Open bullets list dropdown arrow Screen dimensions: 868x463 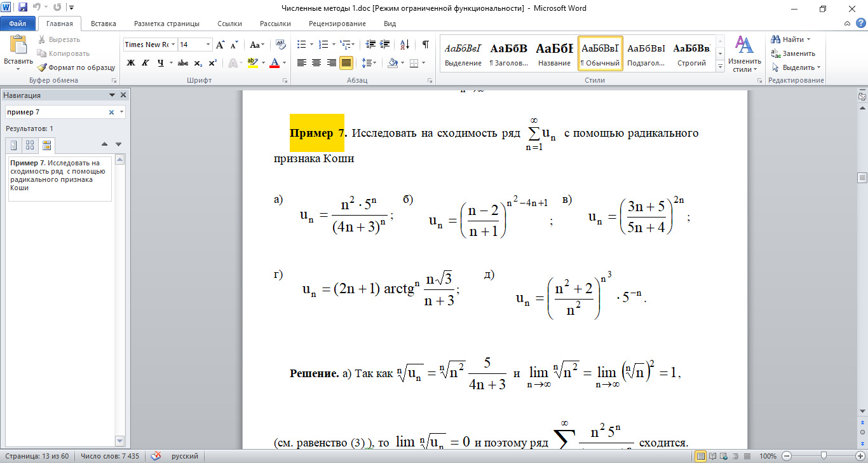coord(311,45)
